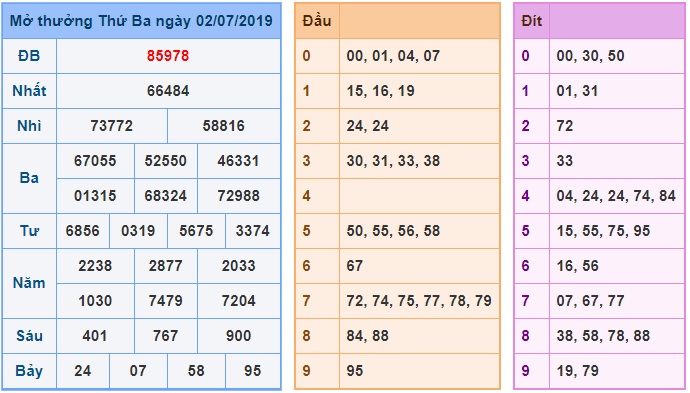690x393 pixels.
Task: Select number 58 in the Bảy row
Action: coord(196,371)
